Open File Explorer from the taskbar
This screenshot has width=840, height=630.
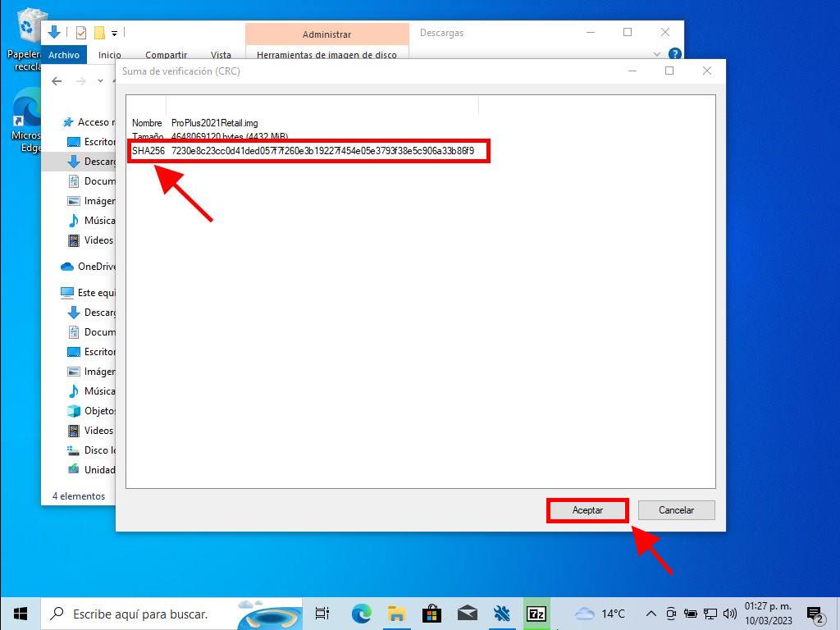click(396, 614)
